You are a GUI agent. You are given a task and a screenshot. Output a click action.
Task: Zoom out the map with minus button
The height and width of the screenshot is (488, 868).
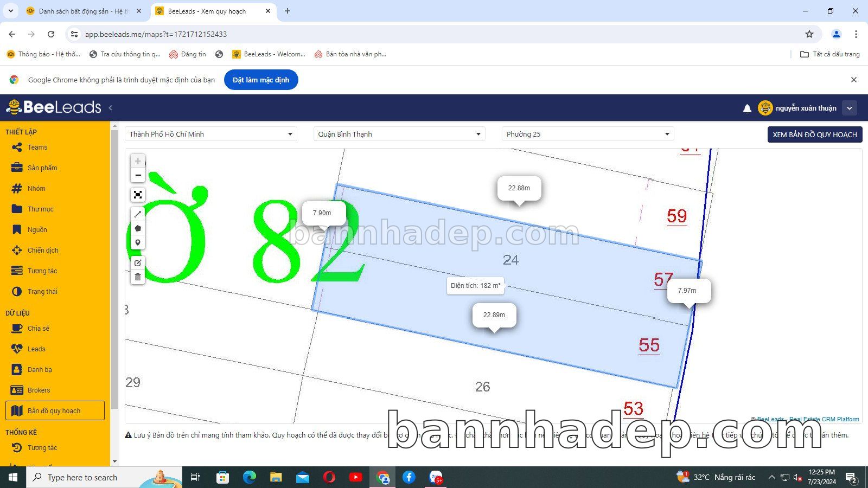(138, 175)
